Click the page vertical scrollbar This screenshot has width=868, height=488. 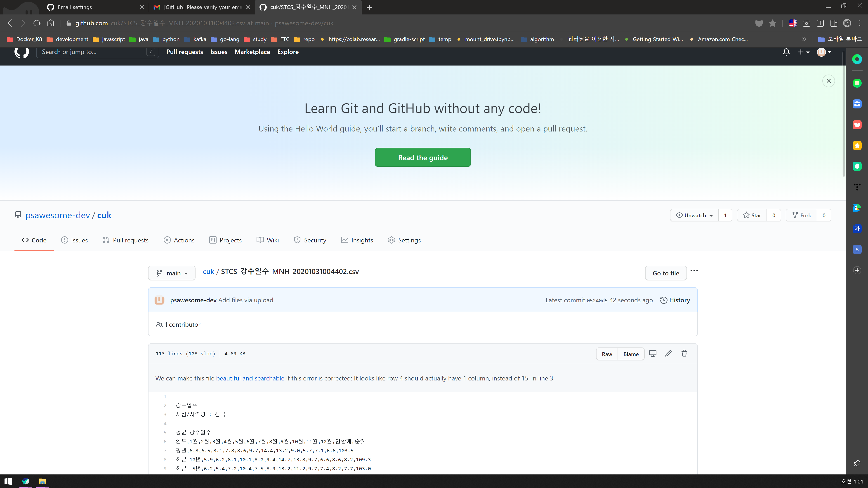pyautogui.click(x=843, y=115)
